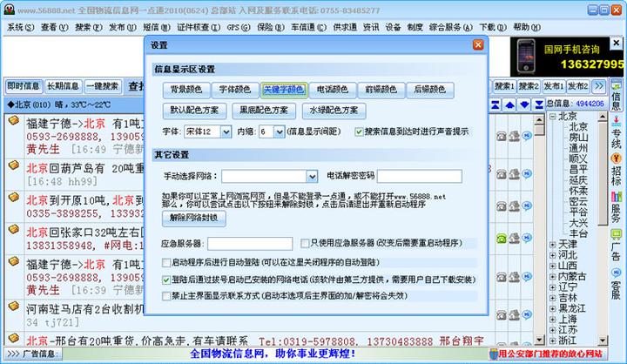Click the blue page-down arrow icon

[524, 105]
